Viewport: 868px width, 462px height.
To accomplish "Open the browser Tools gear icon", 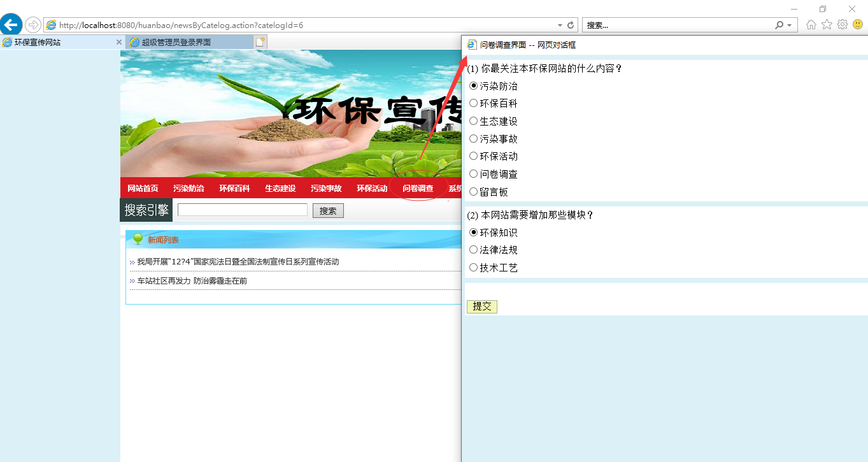I will tap(843, 24).
